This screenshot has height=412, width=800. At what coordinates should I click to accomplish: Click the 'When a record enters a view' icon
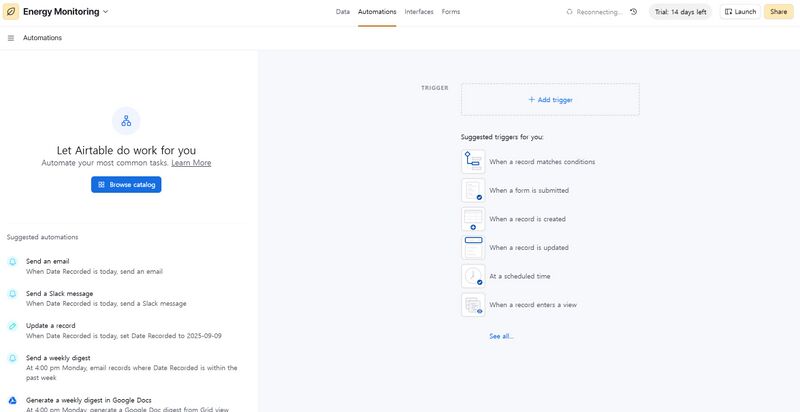point(473,304)
